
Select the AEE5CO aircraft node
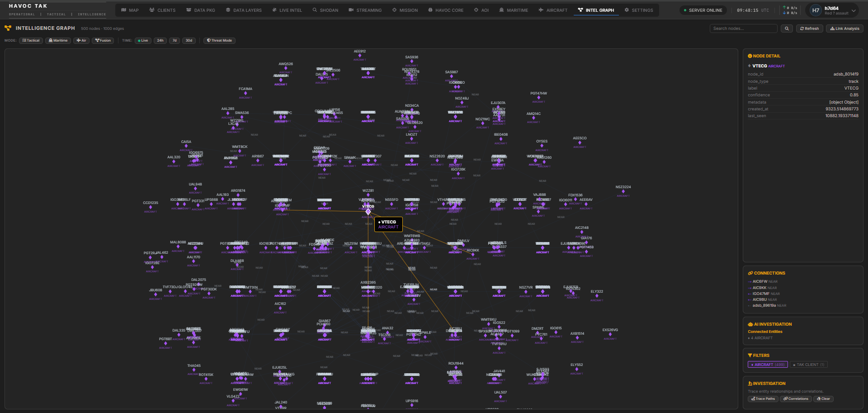coord(580,142)
